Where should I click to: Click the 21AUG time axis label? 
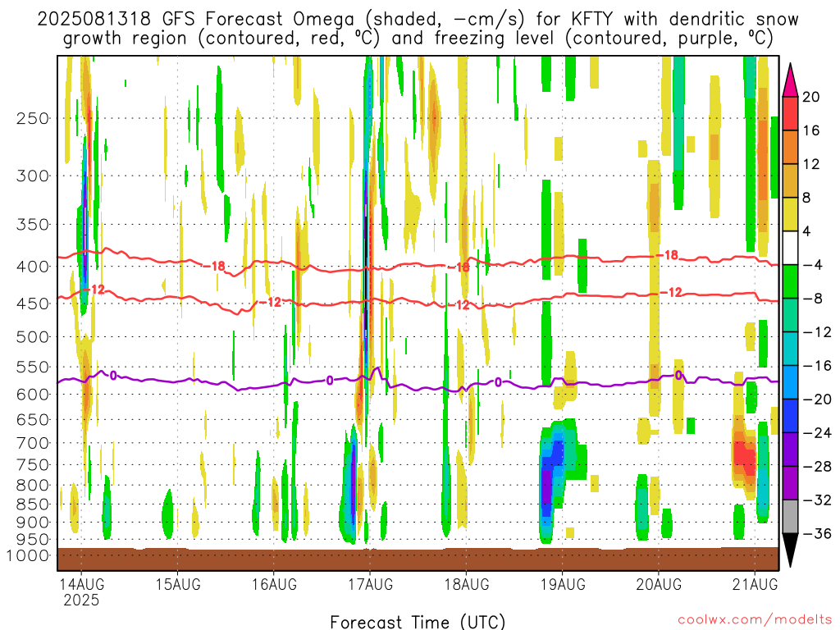click(x=756, y=583)
